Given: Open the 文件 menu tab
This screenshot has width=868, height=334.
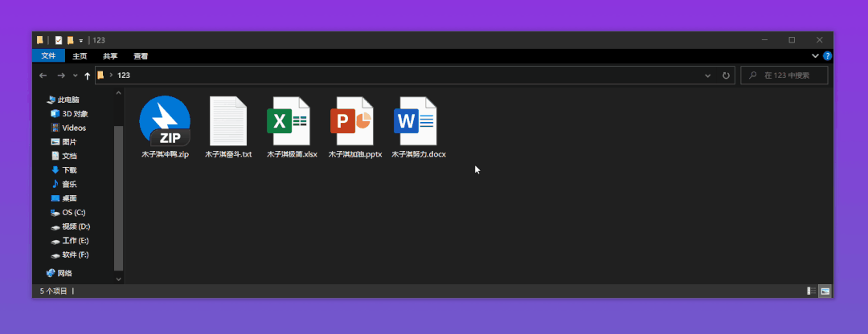Looking at the screenshot, I should coord(49,56).
